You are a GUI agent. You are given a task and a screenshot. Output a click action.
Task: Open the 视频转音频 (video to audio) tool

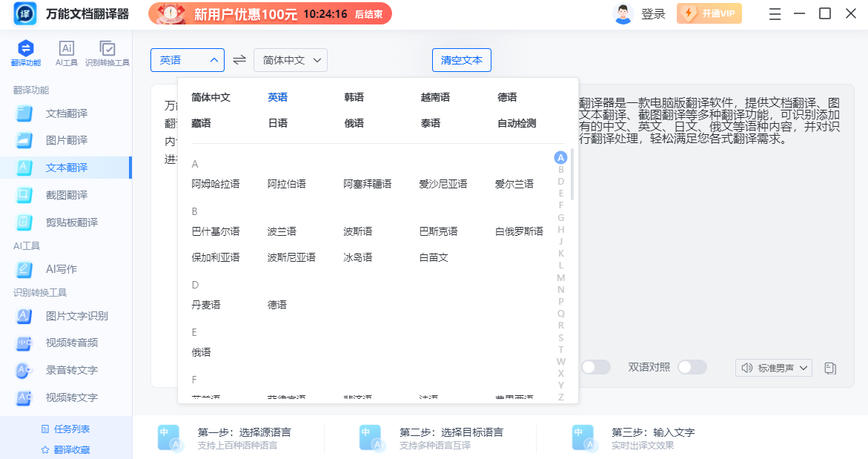pos(53,343)
